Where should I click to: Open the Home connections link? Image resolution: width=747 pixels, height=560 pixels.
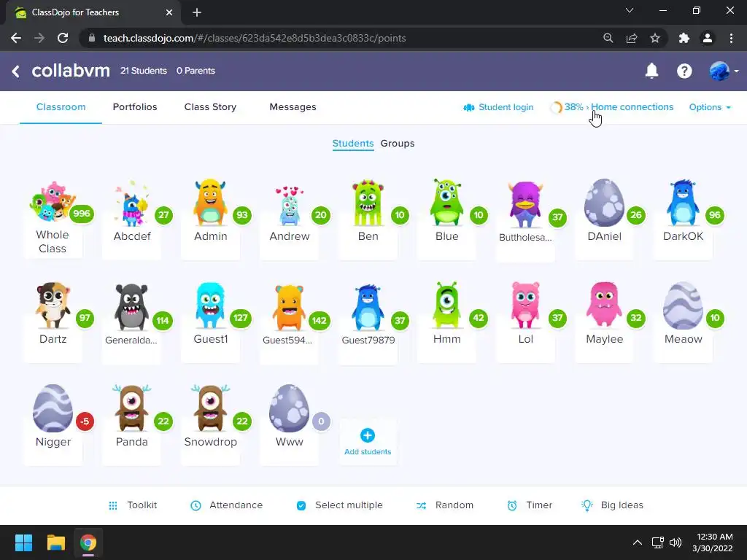coord(632,107)
